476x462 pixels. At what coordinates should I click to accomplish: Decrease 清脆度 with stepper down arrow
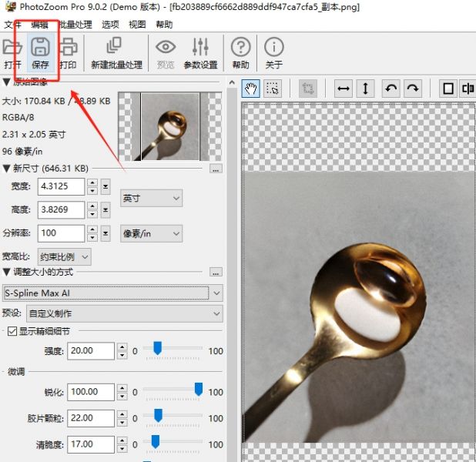(122, 449)
